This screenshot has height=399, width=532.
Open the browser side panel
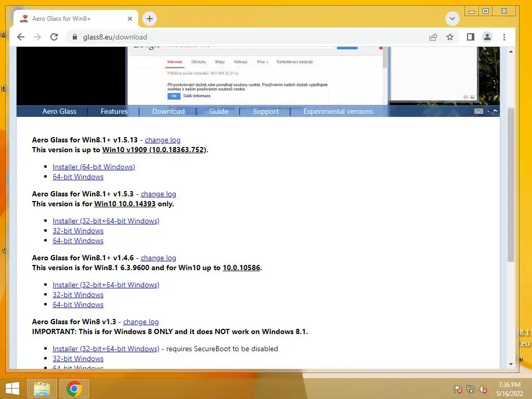click(x=471, y=37)
